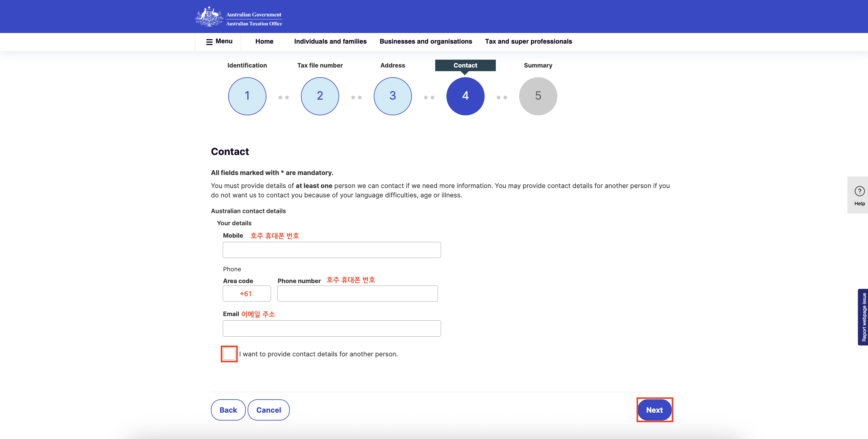The height and width of the screenshot is (439, 868).
Task: Click the Help question mark icon
Action: pos(859,191)
